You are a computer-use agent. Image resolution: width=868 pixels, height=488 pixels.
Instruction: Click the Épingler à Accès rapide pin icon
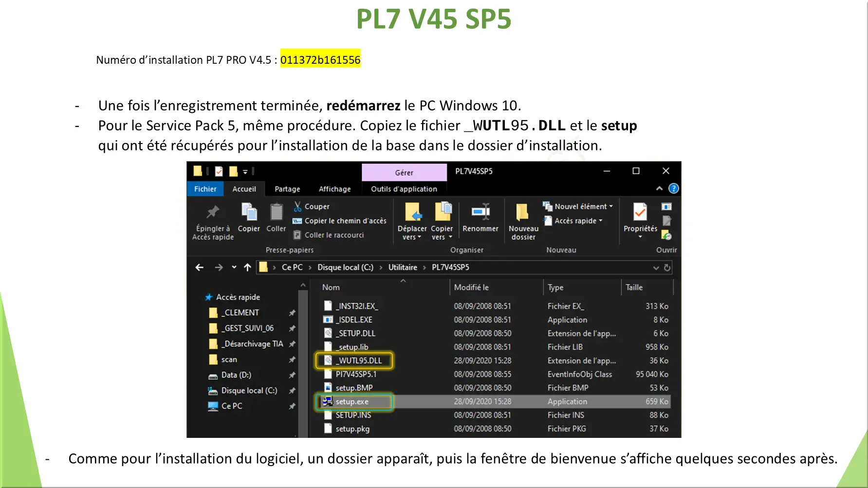tap(213, 213)
